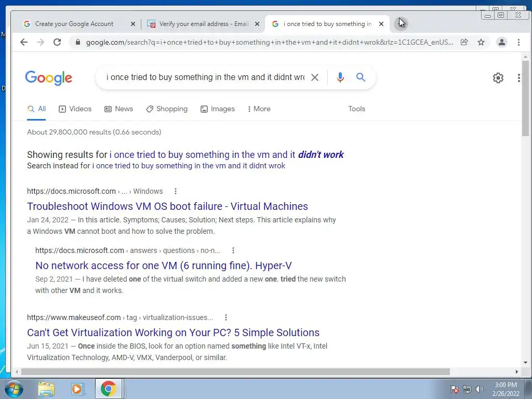Clear the Google search box with the X
The height and width of the screenshot is (399, 532).
(x=314, y=77)
